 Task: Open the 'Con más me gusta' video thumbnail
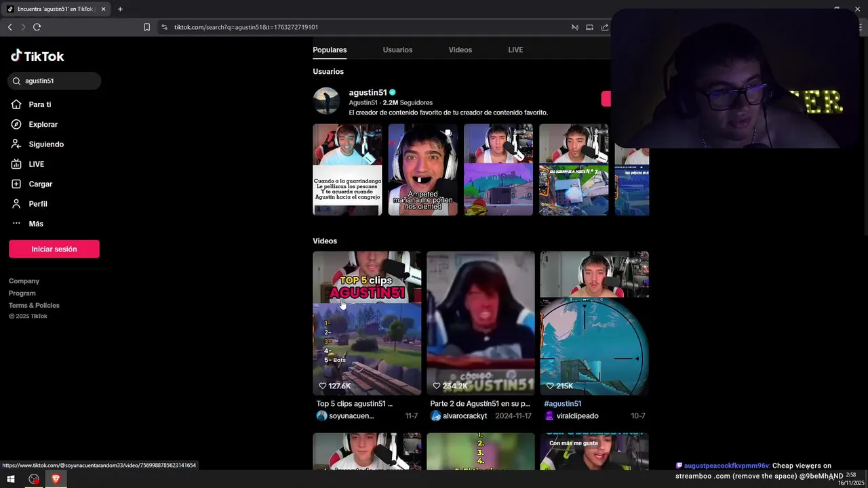(x=594, y=451)
